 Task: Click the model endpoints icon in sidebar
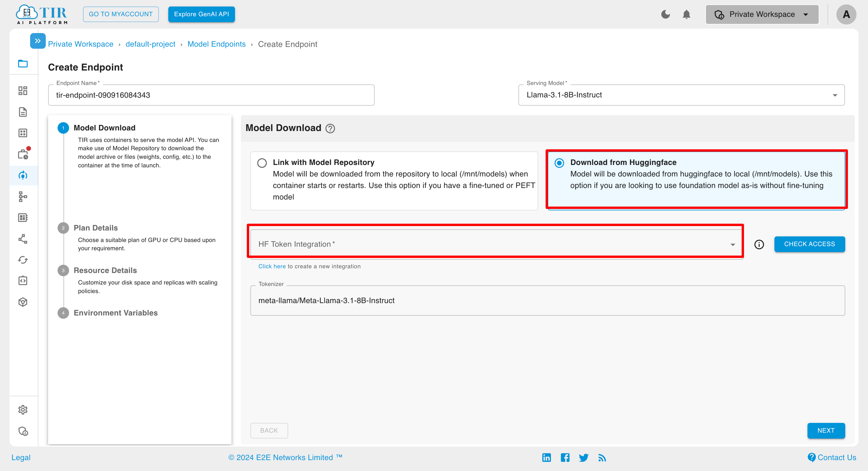(23, 175)
